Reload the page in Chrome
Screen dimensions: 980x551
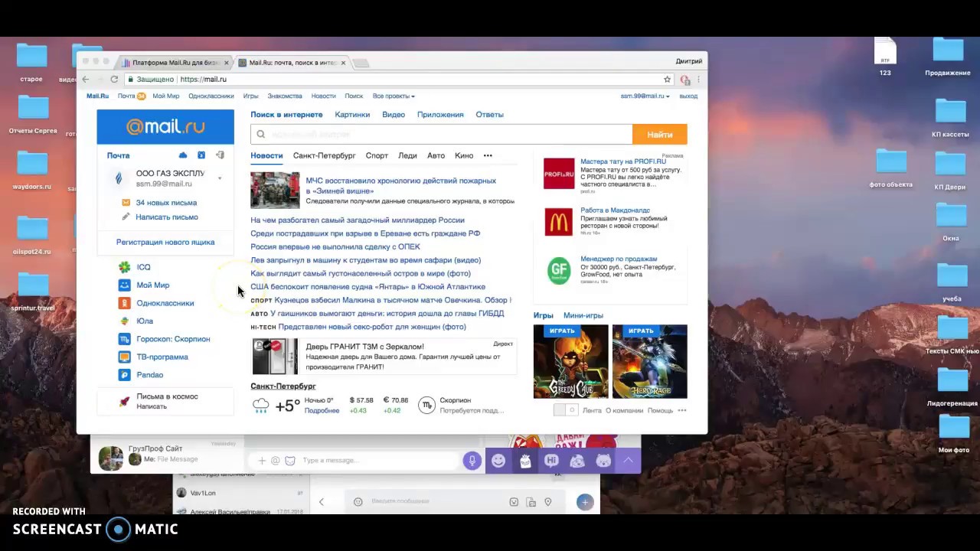tap(114, 79)
